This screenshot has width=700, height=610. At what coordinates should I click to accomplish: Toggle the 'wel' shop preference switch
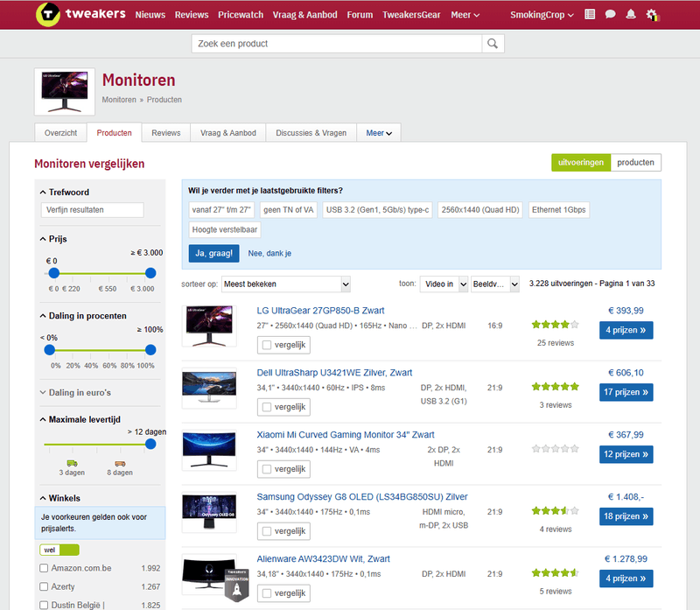tap(59, 550)
